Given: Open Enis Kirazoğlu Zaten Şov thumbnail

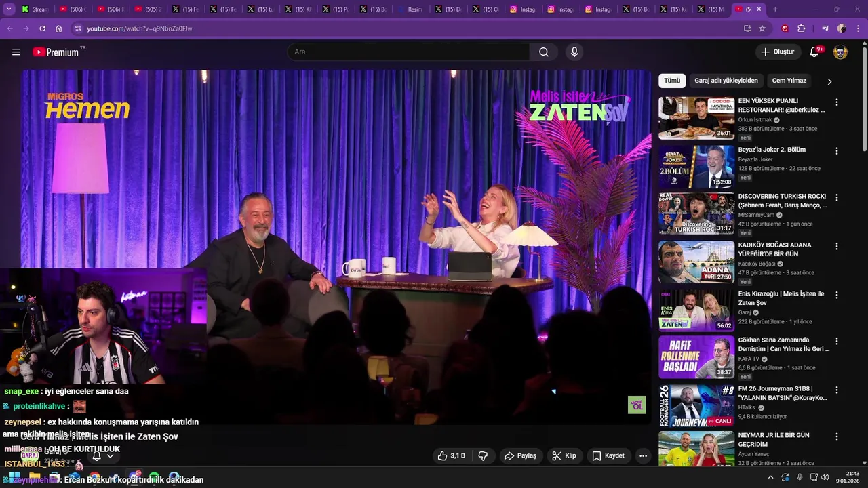Looking at the screenshot, I should click(696, 311).
